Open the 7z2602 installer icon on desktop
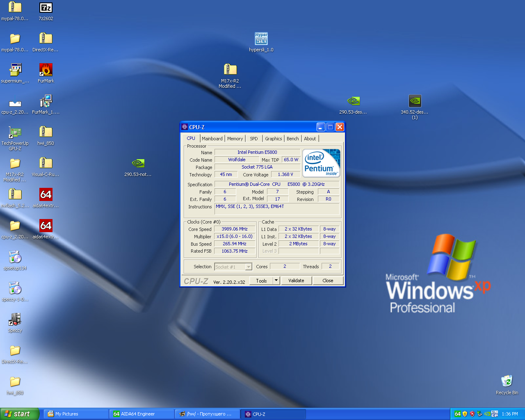The width and height of the screenshot is (525, 420). click(46, 8)
